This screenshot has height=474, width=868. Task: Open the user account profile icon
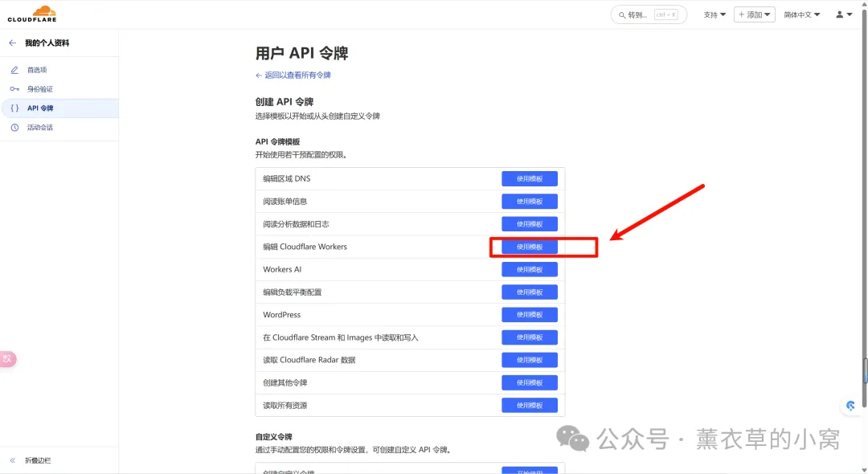click(844, 14)
